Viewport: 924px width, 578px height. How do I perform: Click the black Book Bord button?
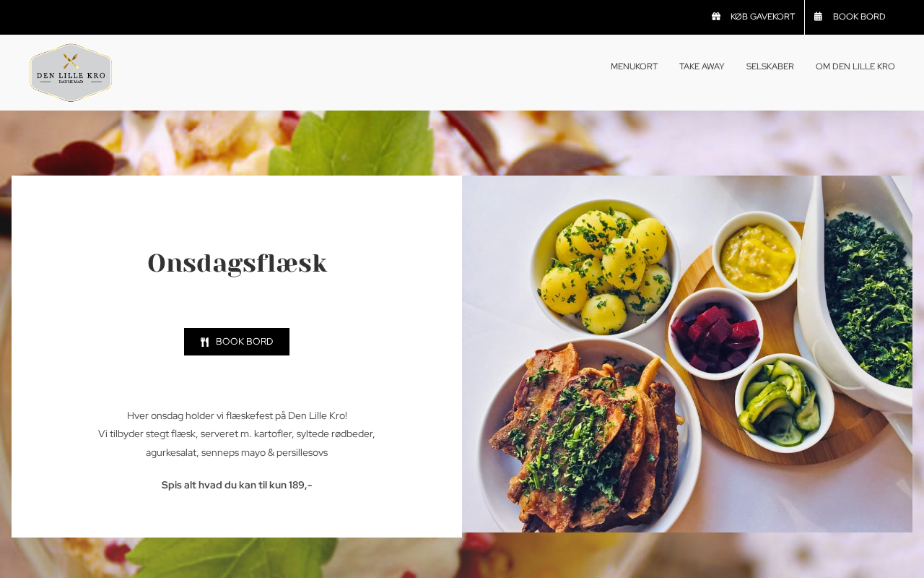coord(237,342)
